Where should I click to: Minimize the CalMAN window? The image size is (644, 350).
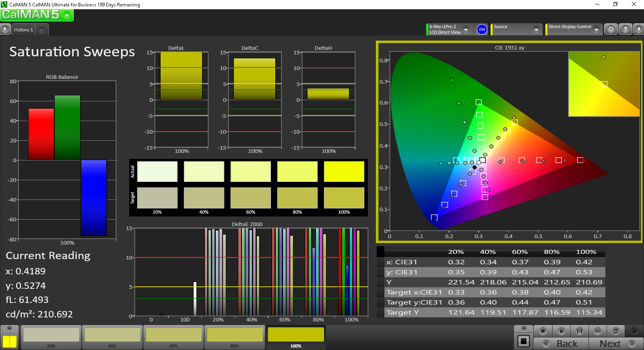pos(597,4)
